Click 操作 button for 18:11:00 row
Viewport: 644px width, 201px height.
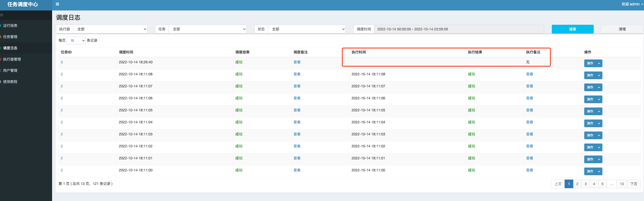(x=590, y=171)
